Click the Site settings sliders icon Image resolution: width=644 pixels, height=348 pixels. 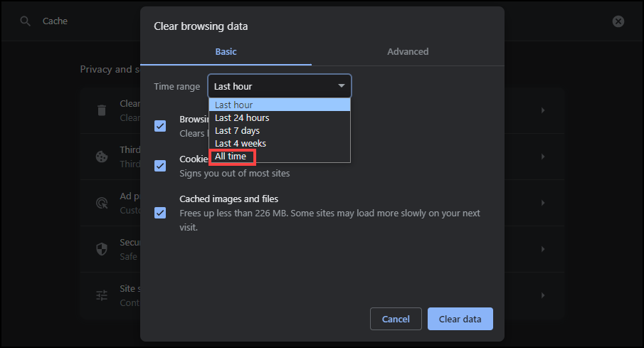pos(102,295)
